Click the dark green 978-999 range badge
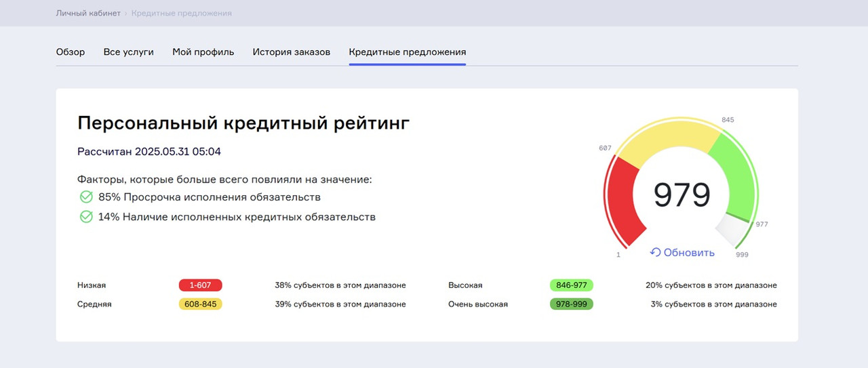The height and width of the screenshot is (368, 868). 571,304
